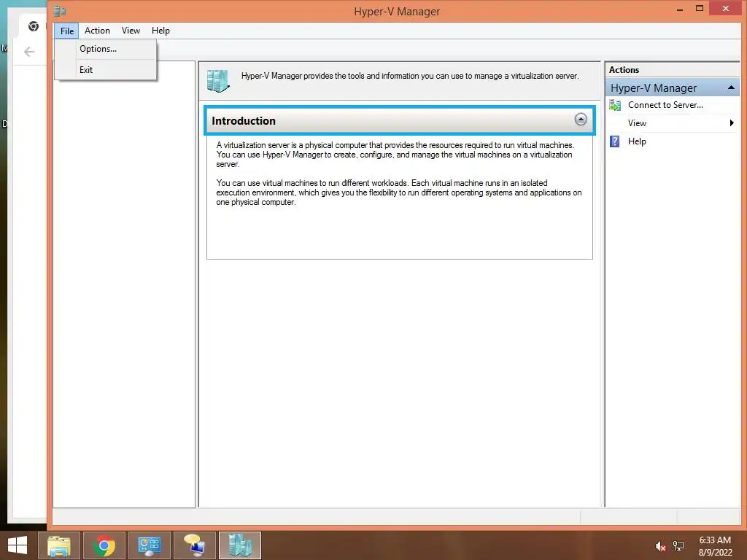Expand the View submenu arrow in Actions

click(x=732, y=123)
